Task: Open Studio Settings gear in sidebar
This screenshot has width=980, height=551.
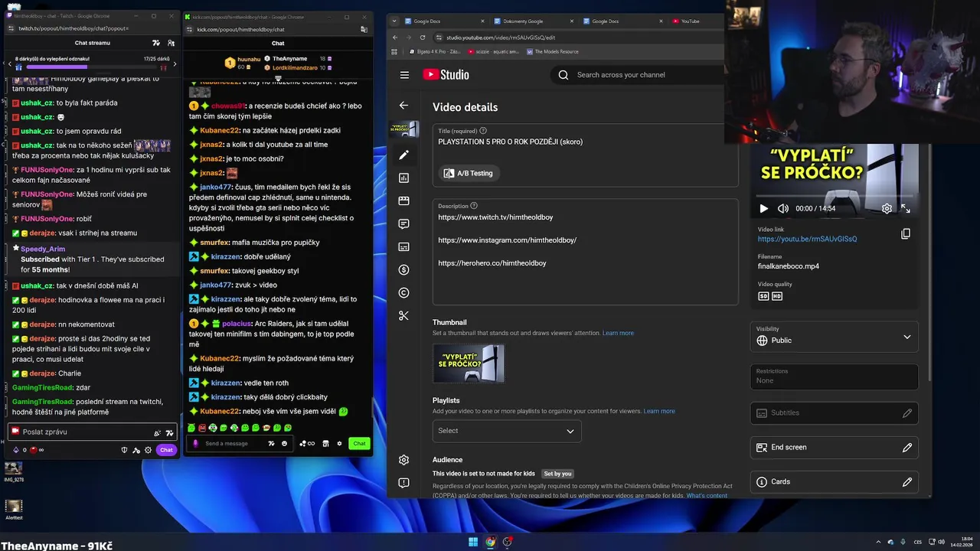Action: point(403,460)
